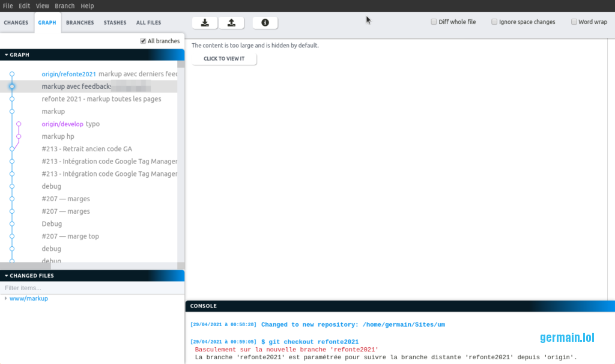Check Ignore space changes option
The image size is (615, 364).
coord(494,22)
